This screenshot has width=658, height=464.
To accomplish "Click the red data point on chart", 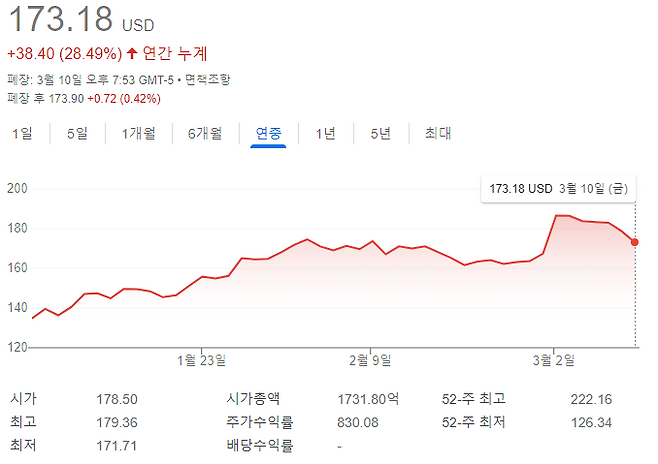I will click(636, 242).
